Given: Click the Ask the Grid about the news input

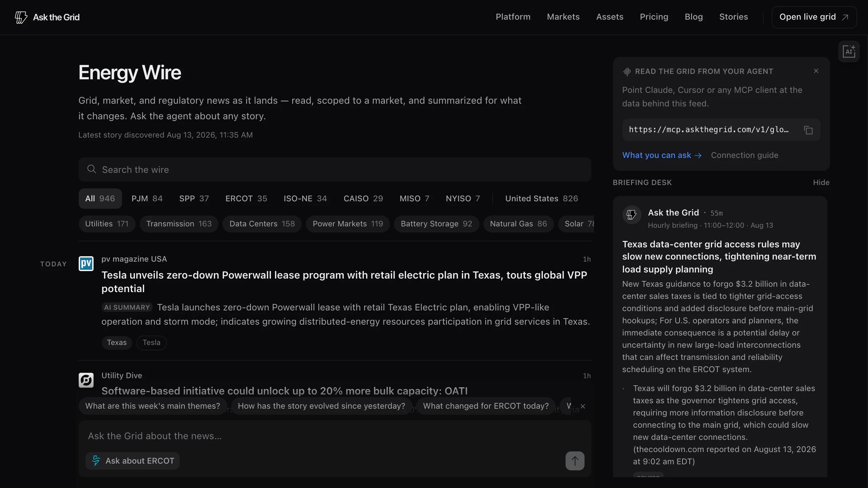Looking at the screenshot, I should [335, 436].
